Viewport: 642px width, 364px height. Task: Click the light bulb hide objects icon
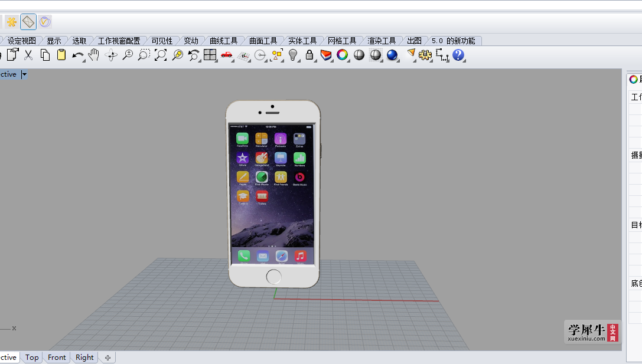point(293,55)
